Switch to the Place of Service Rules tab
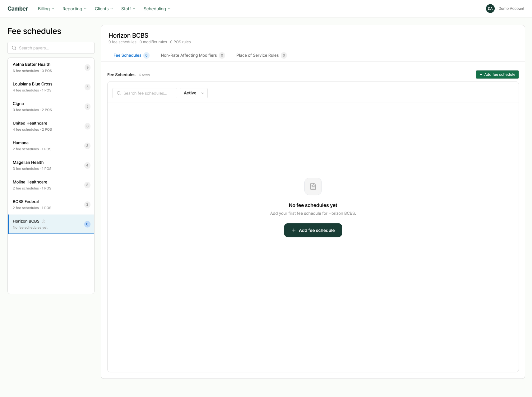This screenshot has width=532, height=397. pos(261,55)
